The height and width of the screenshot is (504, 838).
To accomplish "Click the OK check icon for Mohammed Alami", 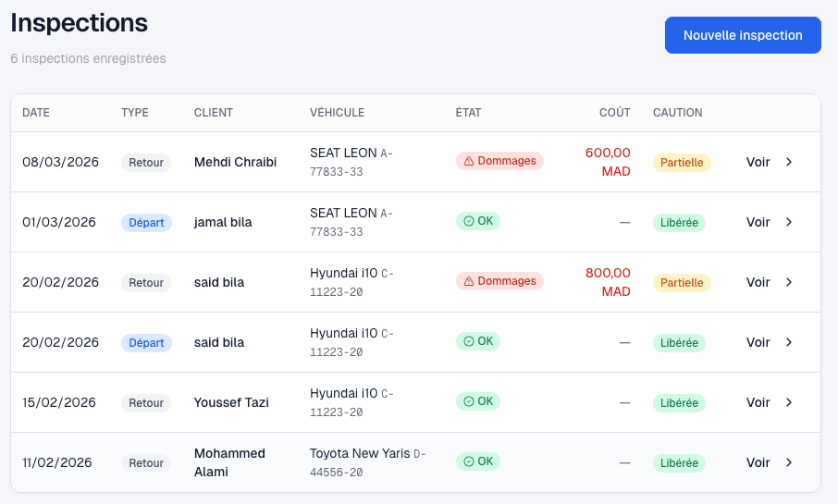I will pyautogui.click(x=468, y=461).
